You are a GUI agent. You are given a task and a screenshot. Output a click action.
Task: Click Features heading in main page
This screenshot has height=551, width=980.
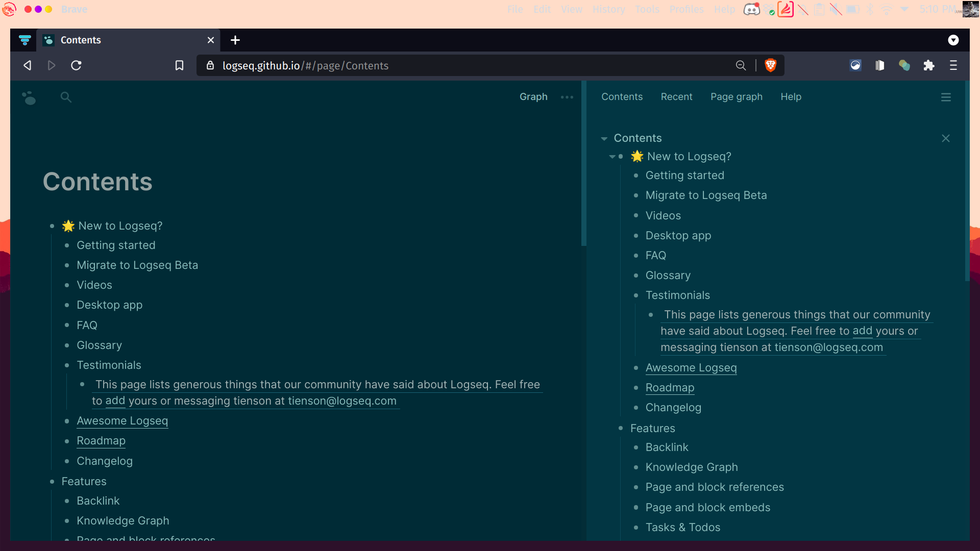[x=84, y=482]
